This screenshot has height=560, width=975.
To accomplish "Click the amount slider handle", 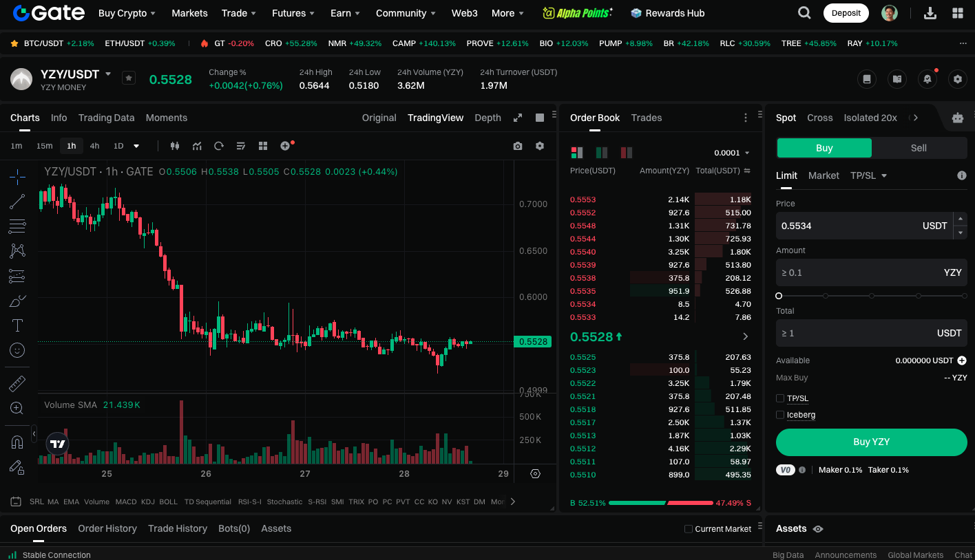I will coord(779,296).
